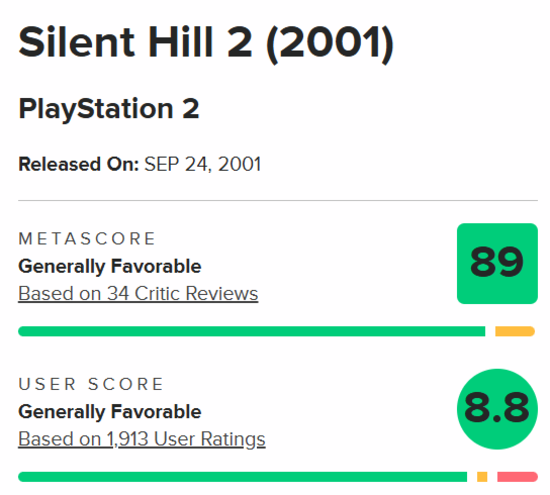Viewport: 550px width, 495px height.
Task: Click the small yellow user score bar segment
Action: click(x=482, y=477)
